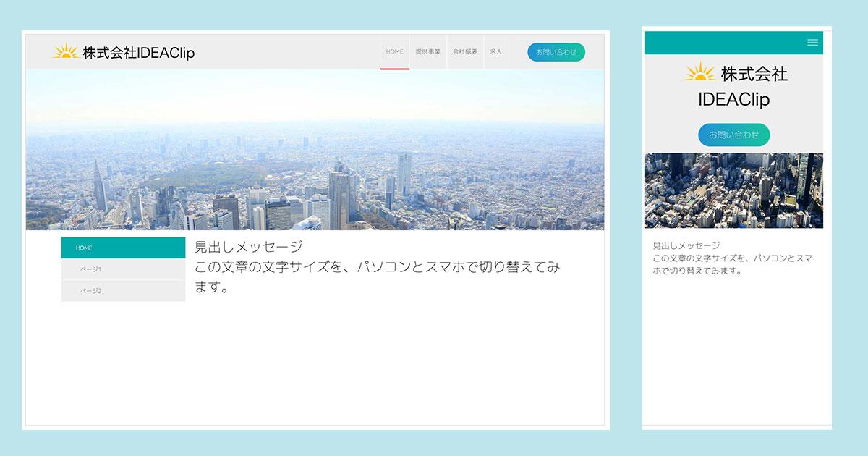Click the 株式会社IDEAClip title in the desktop header
This screenshot has width=868, height=456.
point(139,53)
